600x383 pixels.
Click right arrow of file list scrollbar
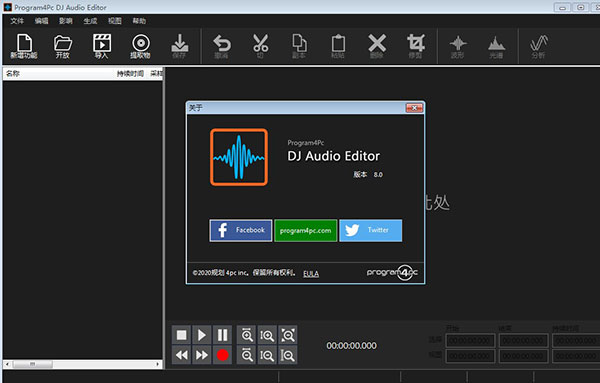click(158, 364)
